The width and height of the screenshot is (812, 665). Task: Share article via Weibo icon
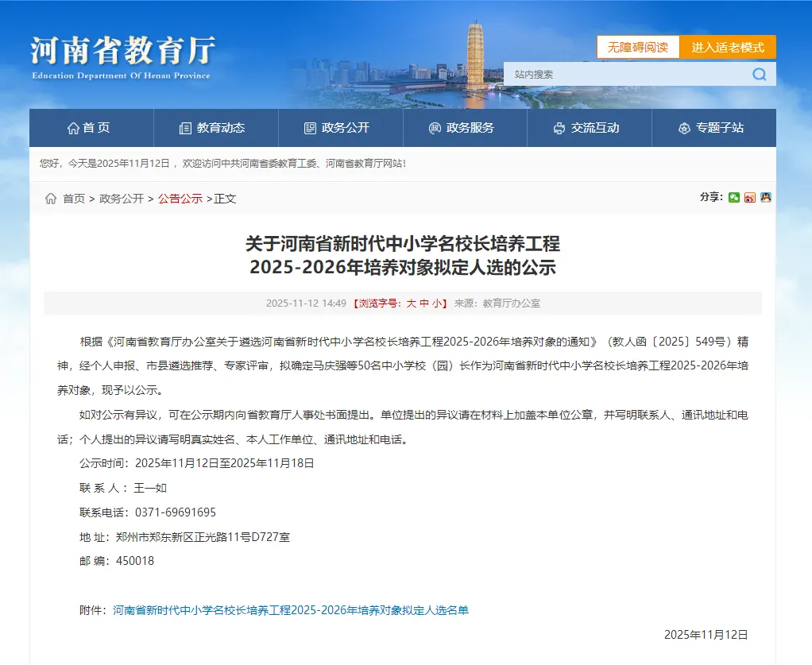pyautogui.click(x=750, y=197)
